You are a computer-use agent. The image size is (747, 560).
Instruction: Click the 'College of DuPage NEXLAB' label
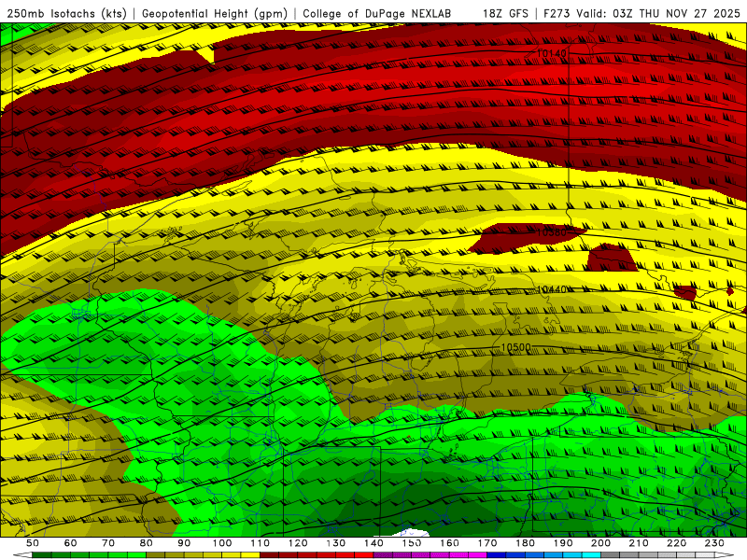(x=376, y=13)
